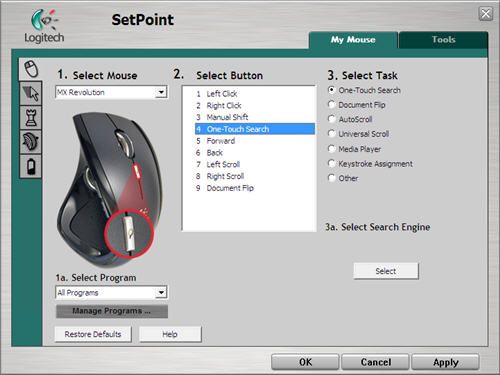Select button 7 Left Scroll

point(255,164)
